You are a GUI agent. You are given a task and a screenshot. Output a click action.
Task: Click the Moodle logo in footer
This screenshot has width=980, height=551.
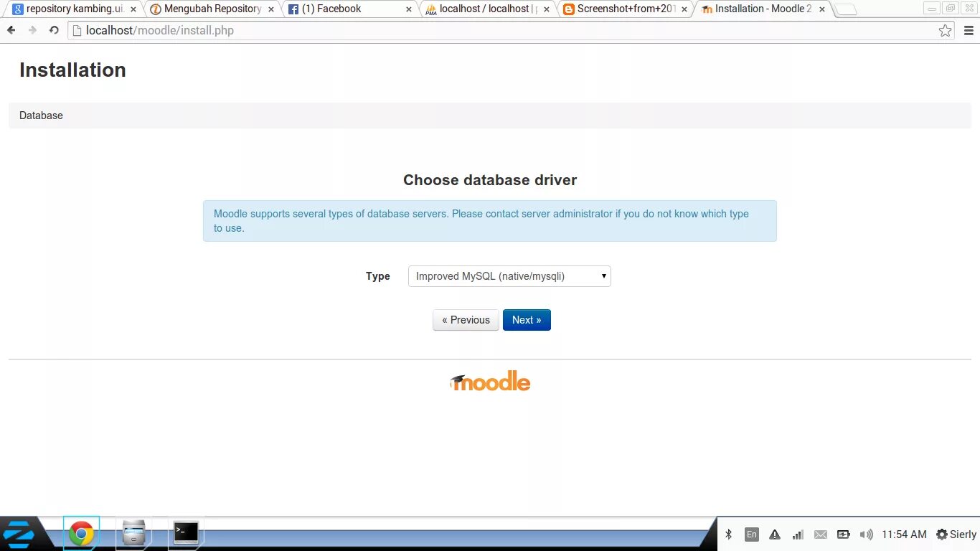[490, 382]
